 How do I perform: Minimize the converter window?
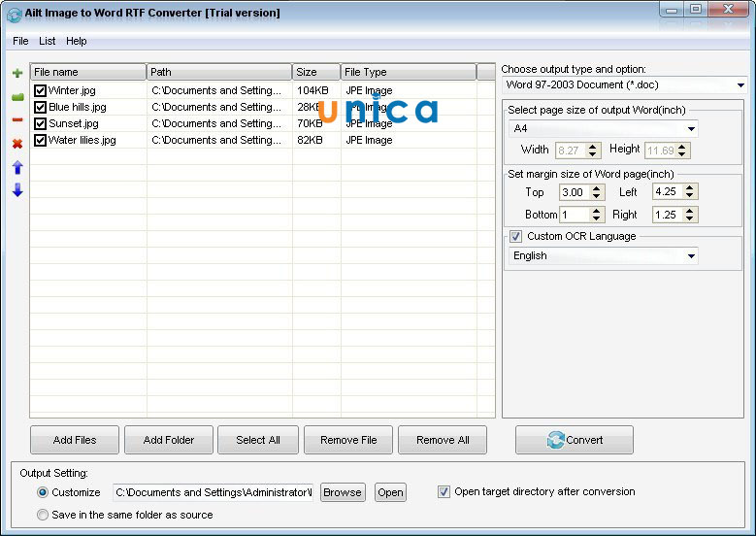(x=672, y=10)
